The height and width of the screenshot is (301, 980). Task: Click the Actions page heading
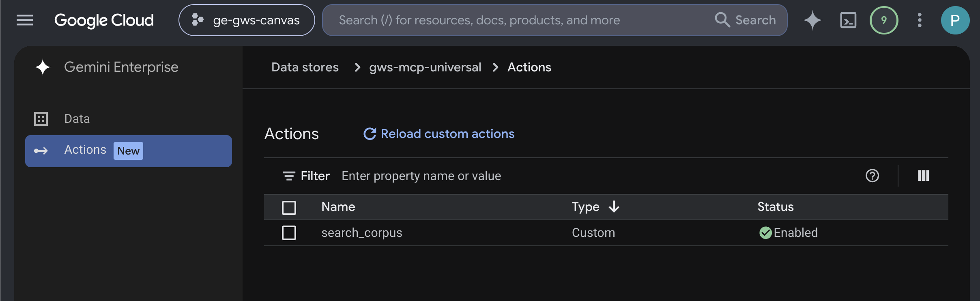(x=292, y=134)
